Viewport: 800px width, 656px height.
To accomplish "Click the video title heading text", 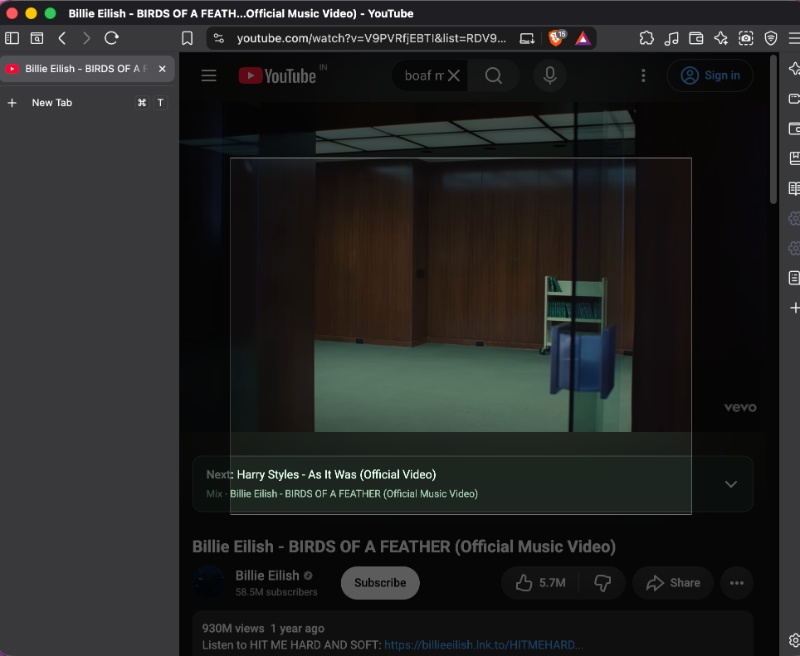I will [404, 546].
